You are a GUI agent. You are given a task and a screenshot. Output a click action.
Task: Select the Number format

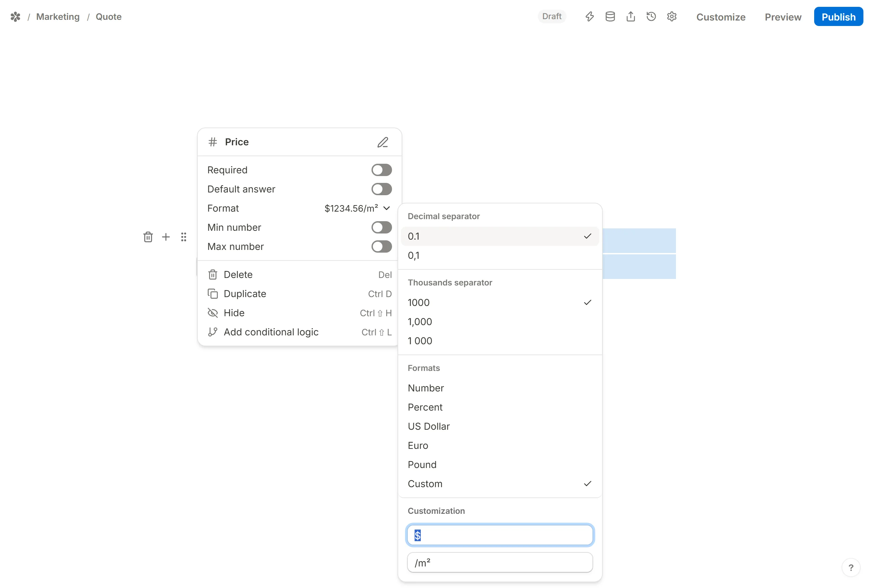(x=499, y=388)
